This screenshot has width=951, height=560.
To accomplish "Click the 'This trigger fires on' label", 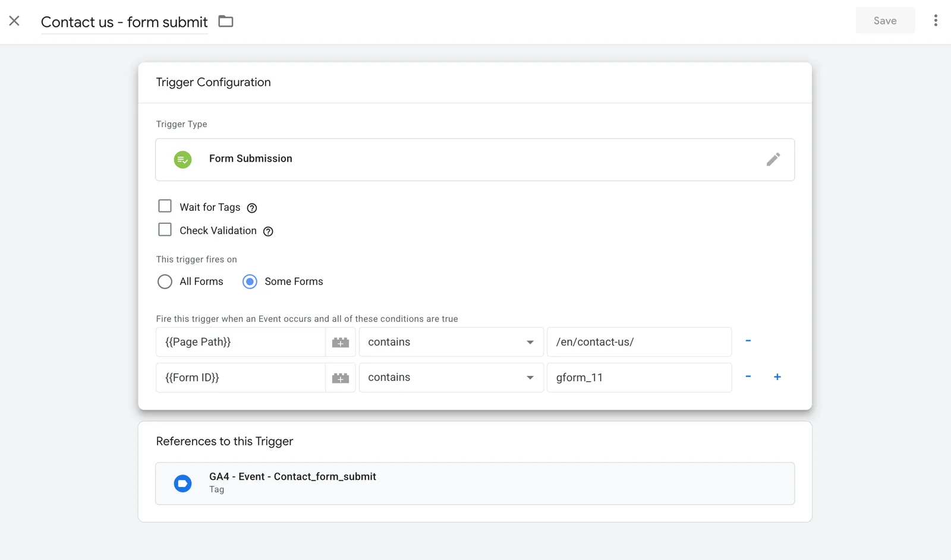I will pos(197,260).
